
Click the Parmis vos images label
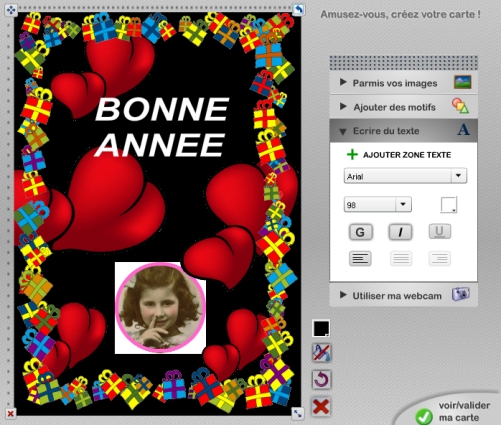click(x=395, y=83)
